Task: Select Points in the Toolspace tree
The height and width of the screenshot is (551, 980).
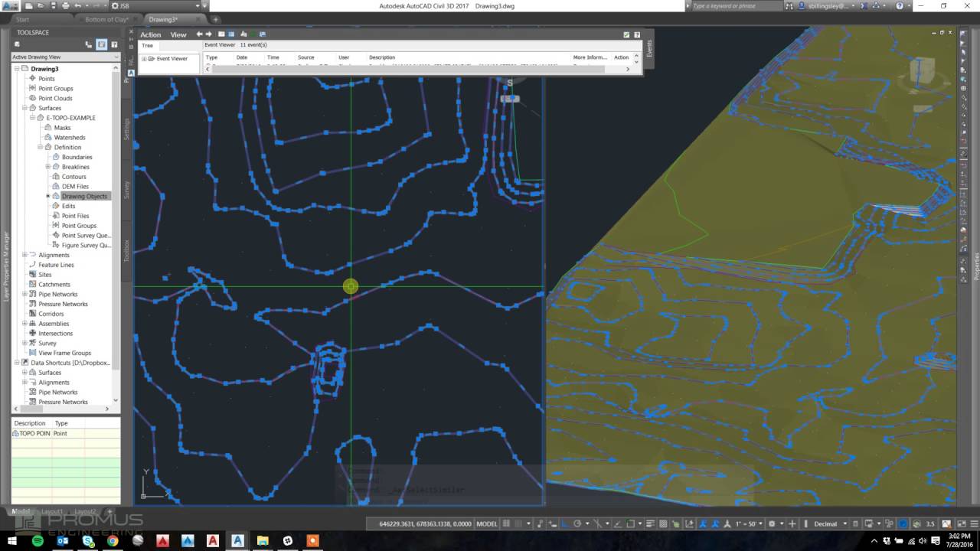Action: coord(47,79)
